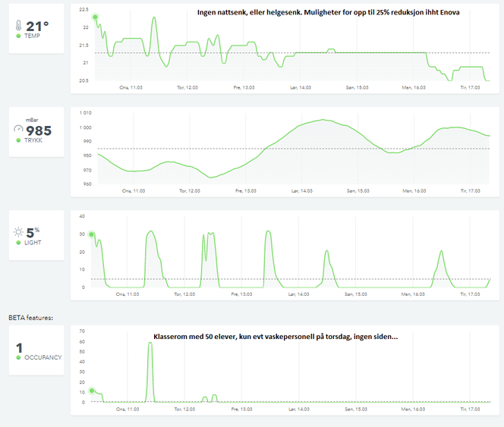Click the green status dot beside LIGHT
The image size is (504, 427).
[x=18, y=242]
